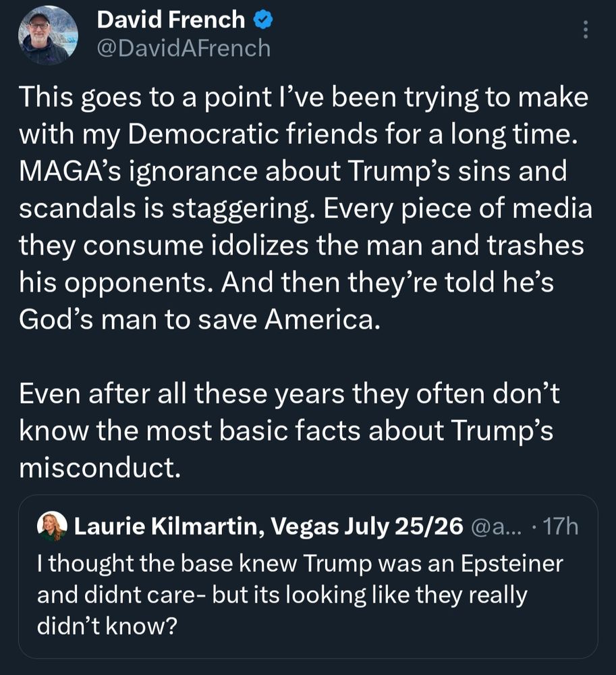Open David French display name link
This screenshot has height=675, width=616.
tap(171, 20)
